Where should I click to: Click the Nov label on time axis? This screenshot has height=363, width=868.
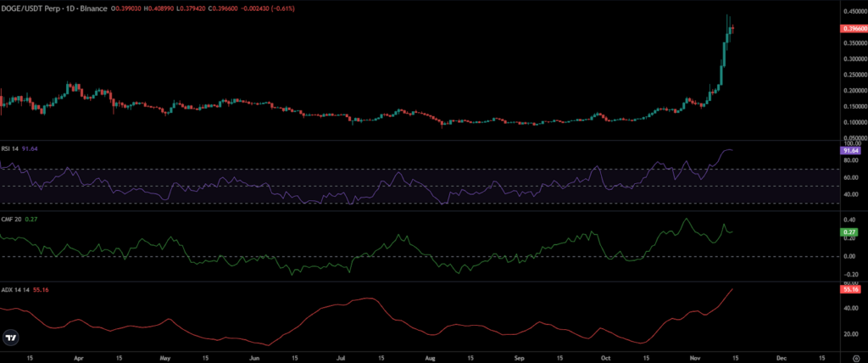(x=695, y=358)
